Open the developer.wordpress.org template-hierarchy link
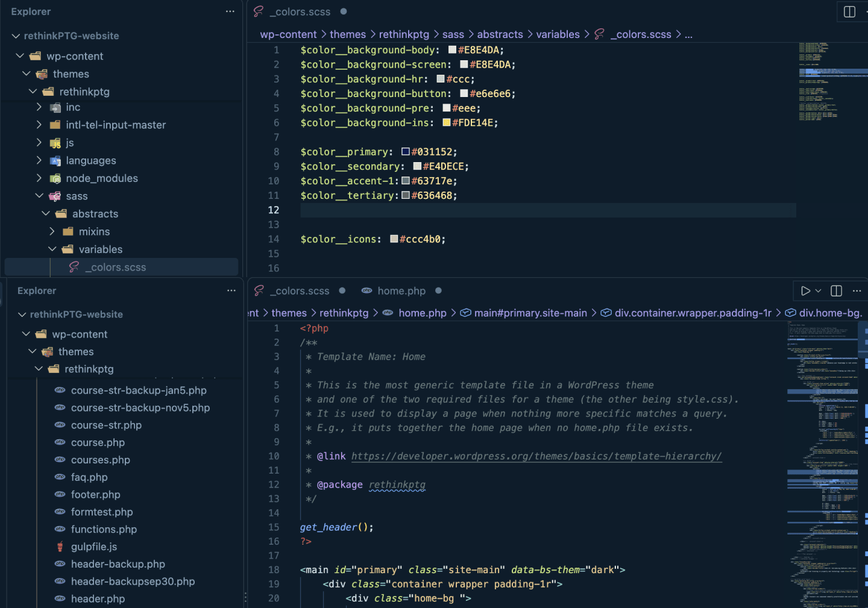 536,456
